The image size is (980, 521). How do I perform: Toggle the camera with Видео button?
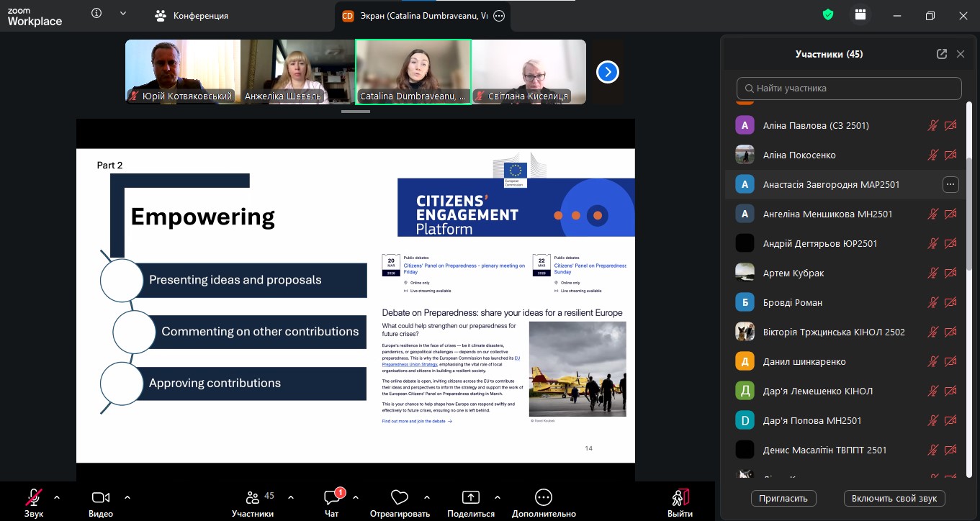point(101,497)
